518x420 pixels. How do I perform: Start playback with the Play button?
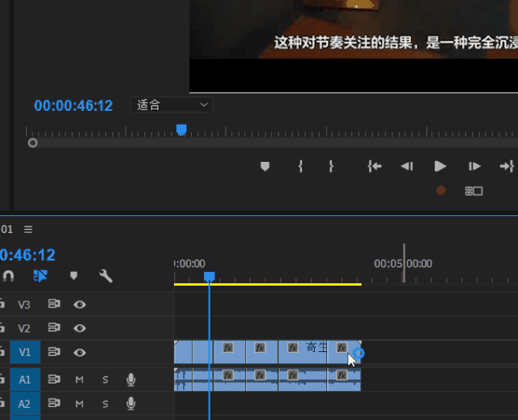(440, 166)
